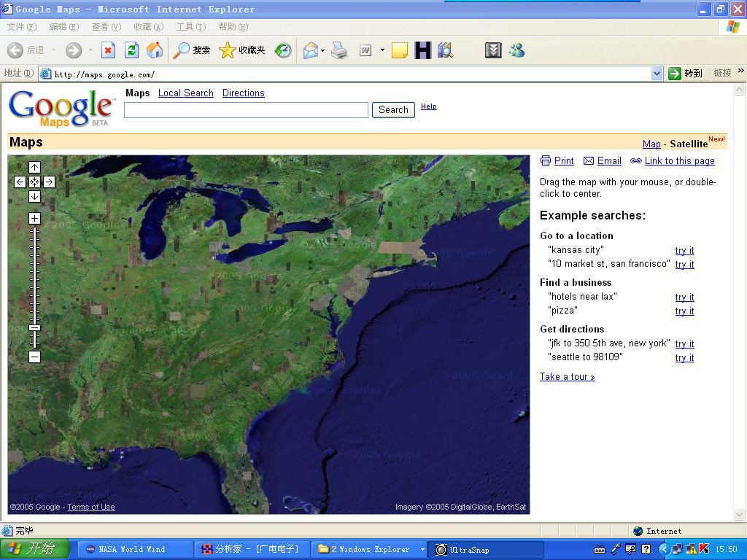Open the Take a tour link
Viewport: 747px width, 560px height.
coord(567,377)
